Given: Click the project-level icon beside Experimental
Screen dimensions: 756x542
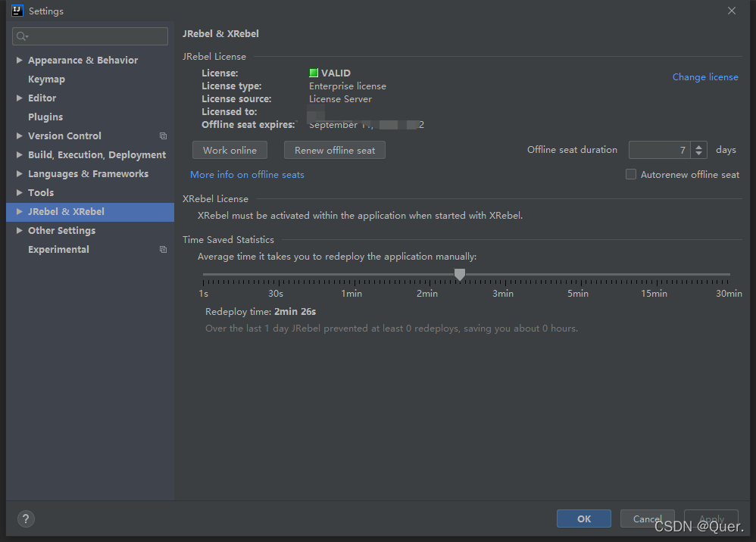Looking at the screenshot, I should click(x=164, y=250).
